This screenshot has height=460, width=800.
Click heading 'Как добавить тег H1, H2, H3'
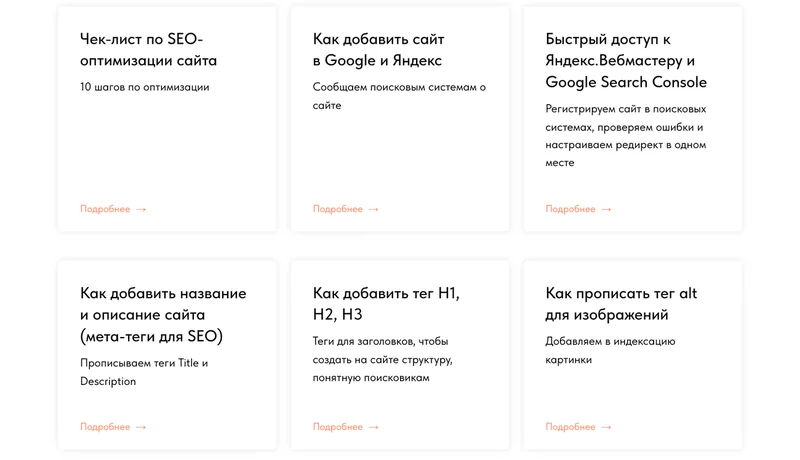point(386,303)
